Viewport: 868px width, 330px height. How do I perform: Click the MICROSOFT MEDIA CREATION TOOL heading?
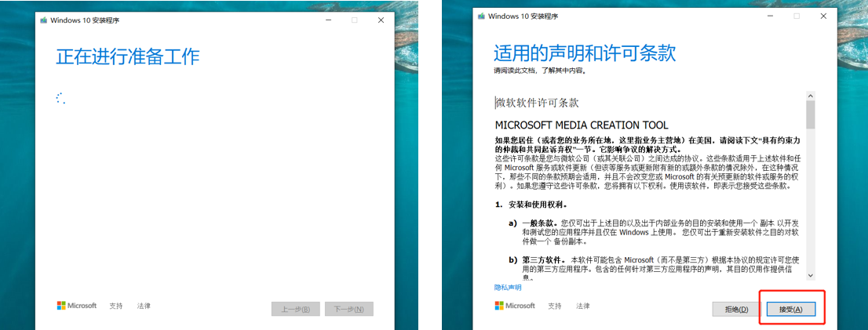[x=582, y=125]
